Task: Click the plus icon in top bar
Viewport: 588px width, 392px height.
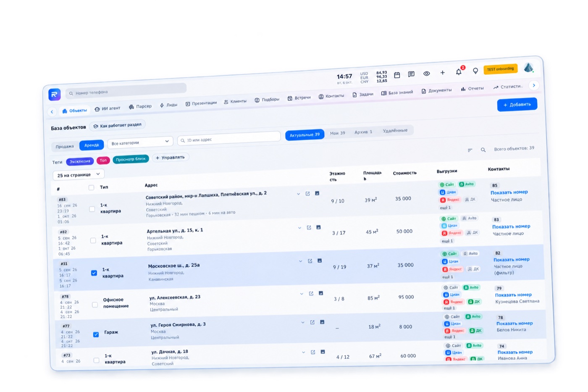Action: 442,73
